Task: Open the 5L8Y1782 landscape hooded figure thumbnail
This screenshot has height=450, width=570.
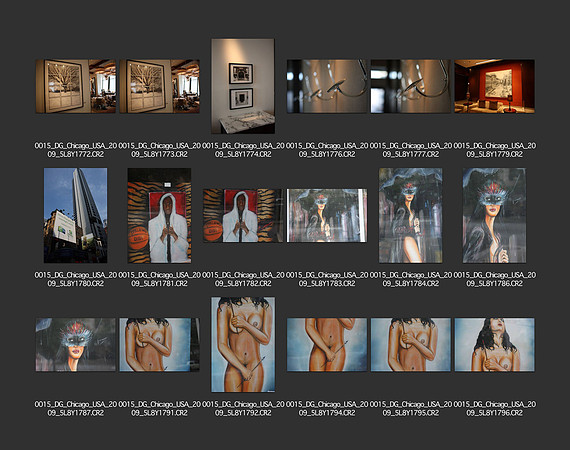Action: click(x=243, y=215)
